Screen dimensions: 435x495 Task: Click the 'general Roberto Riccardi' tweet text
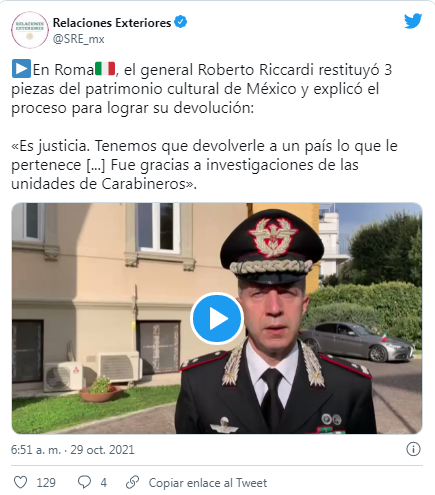coord(227,70)
